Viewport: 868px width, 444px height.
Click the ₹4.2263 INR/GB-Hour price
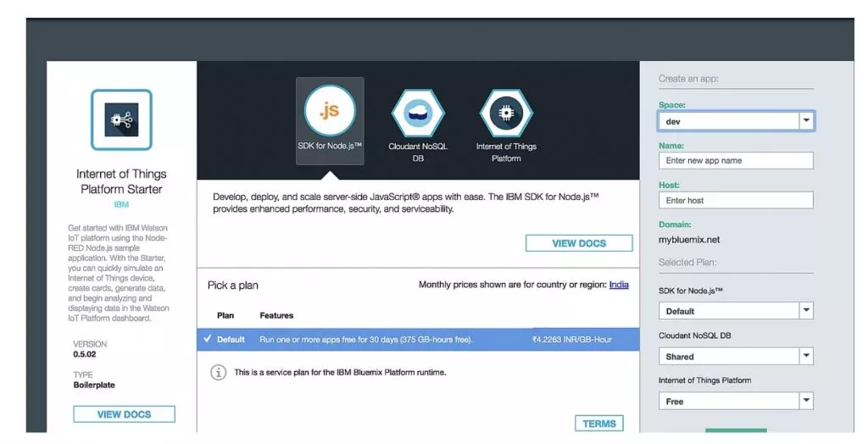point(572,340)
